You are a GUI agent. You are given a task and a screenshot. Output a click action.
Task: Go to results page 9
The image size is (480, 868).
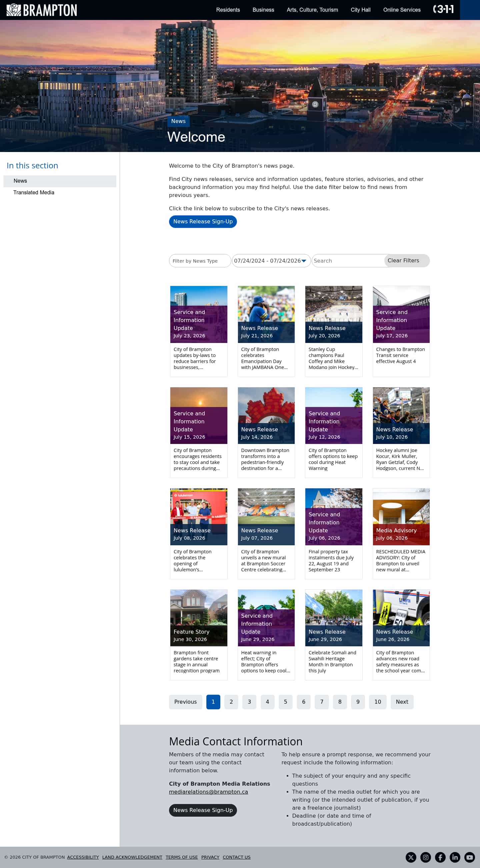pyautogui.click(x=358, y=702)
